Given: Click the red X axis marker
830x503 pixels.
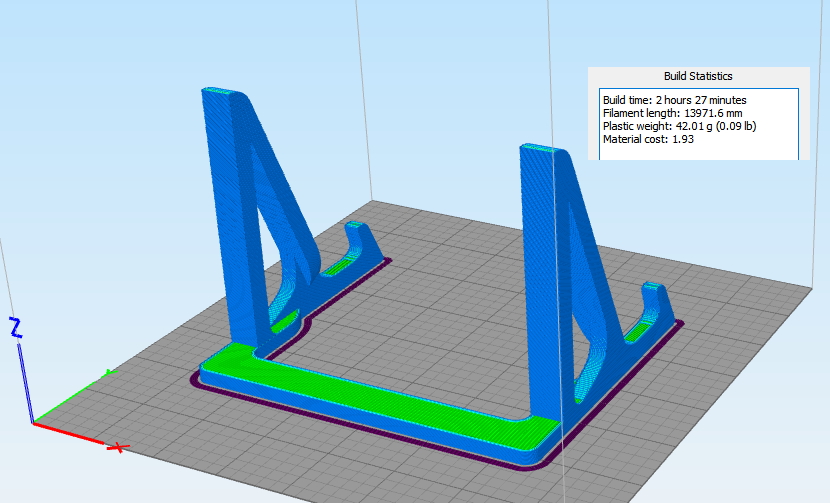Looking at the screenshot, I should tap(118, 448).
